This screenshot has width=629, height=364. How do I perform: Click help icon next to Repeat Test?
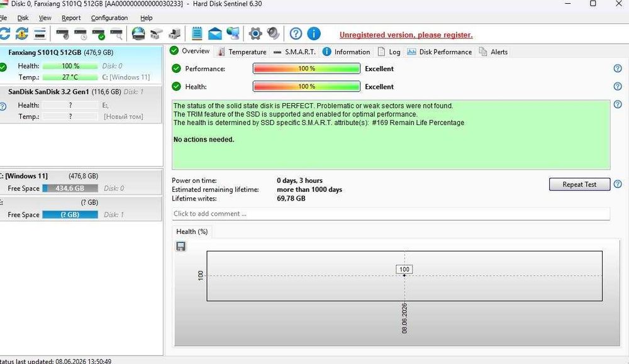pos(618,184)
